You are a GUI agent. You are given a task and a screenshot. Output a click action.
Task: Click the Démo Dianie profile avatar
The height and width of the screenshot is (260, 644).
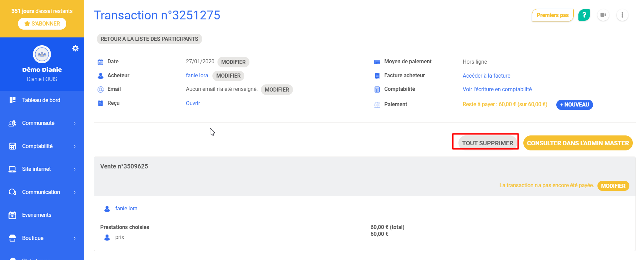click(x=42, y=54)
